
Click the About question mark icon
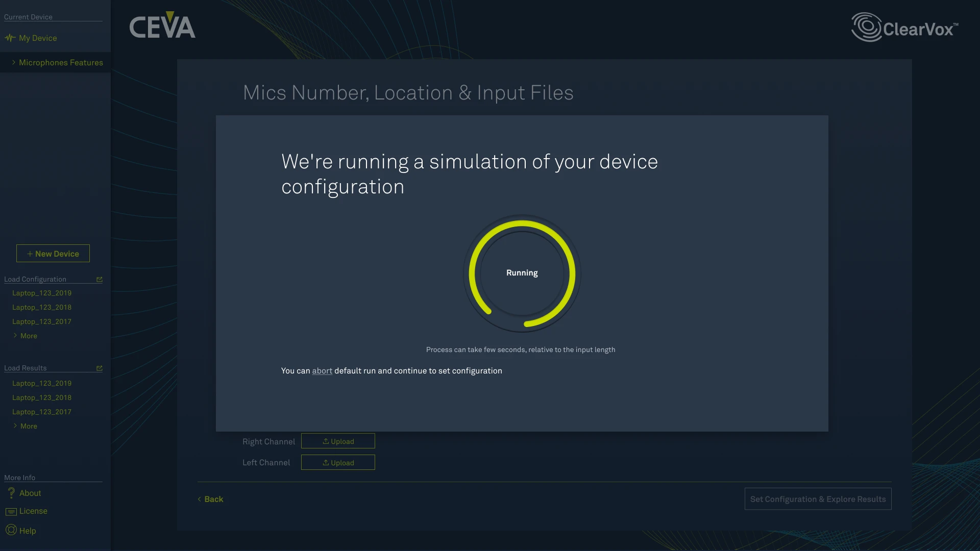click(x=11, y=493)
